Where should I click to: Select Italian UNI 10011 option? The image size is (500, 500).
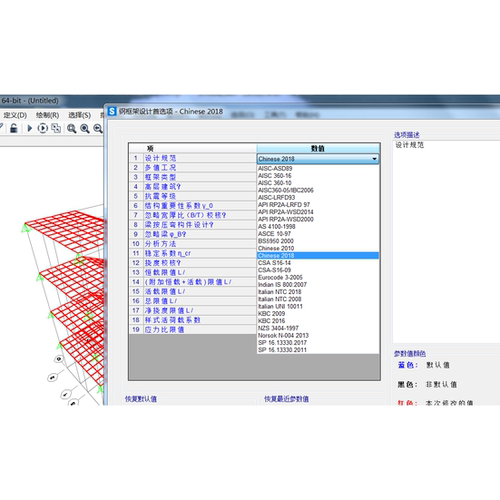(318, 306)
